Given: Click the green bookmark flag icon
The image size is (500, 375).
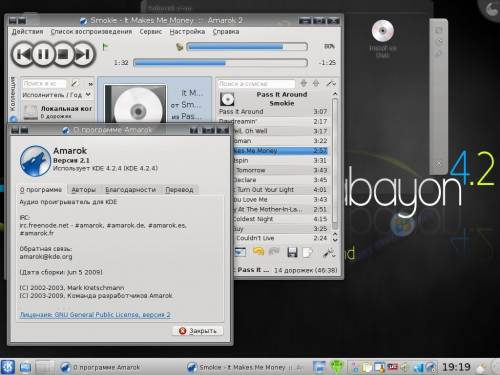Looking at the screenshot, I should [x=105, y=47].
